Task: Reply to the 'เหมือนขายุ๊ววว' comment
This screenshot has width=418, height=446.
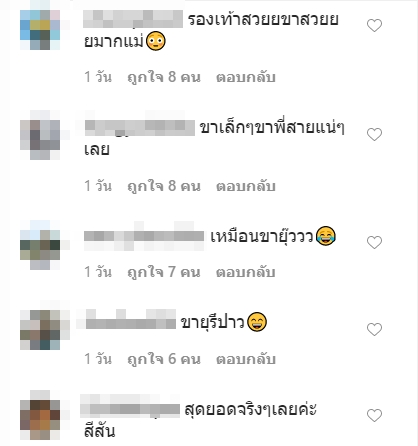Action: click(246, 272)
